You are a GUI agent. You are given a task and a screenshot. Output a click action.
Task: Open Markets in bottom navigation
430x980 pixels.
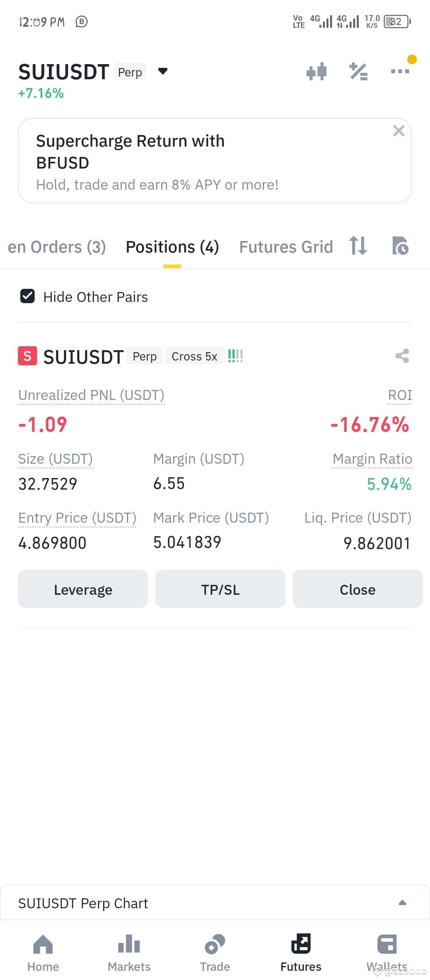tap(129, 953)
